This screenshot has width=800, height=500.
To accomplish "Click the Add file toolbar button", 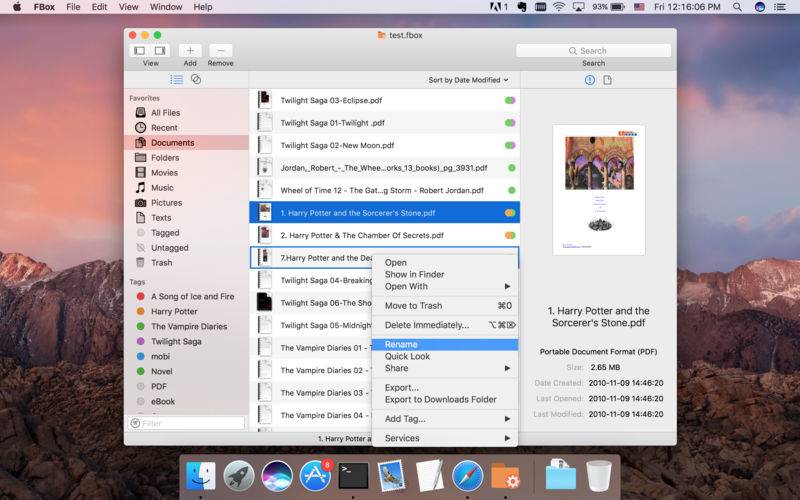I will [190, 51].
